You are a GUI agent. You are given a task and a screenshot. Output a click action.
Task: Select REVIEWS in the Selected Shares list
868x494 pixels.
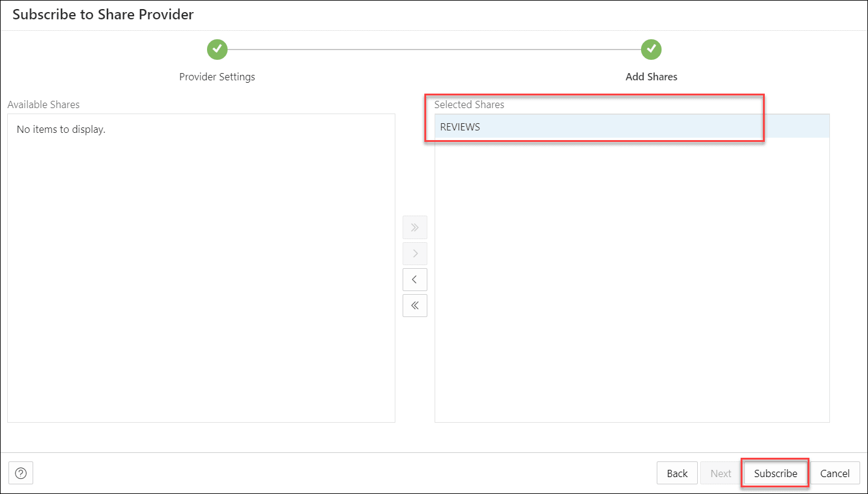(460, 127)
